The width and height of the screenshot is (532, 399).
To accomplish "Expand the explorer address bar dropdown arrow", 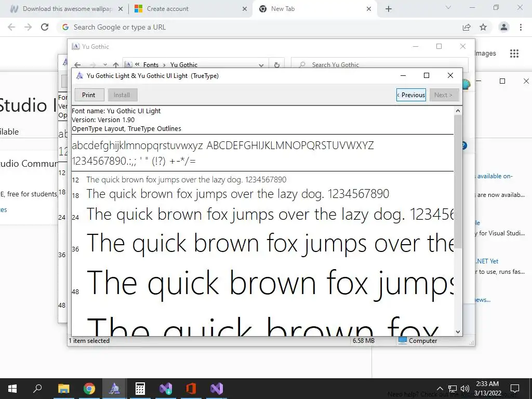I will pyautogui.click(x=261, y=65).
